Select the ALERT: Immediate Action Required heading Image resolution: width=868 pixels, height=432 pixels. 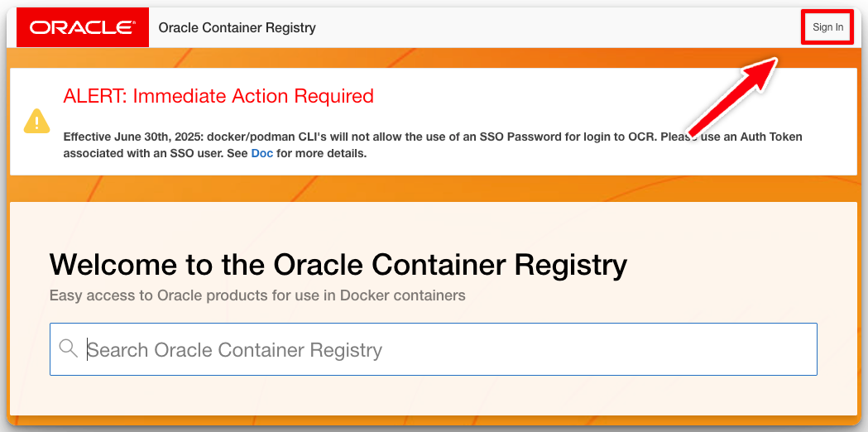click(218, 96)
